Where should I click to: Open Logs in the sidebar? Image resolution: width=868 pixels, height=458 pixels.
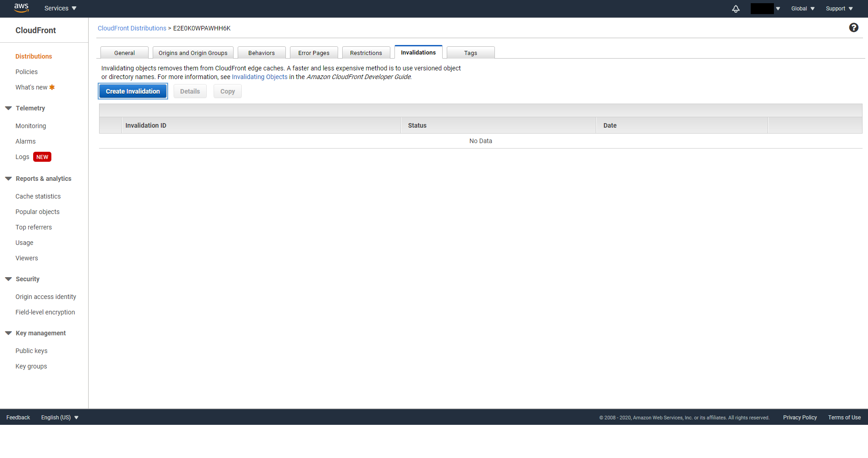(22, 157)
